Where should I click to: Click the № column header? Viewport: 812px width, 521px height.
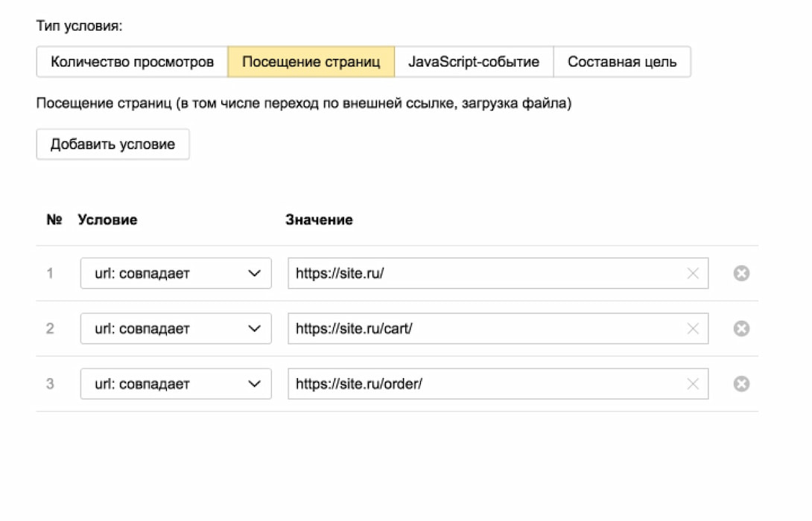point(54,220)
